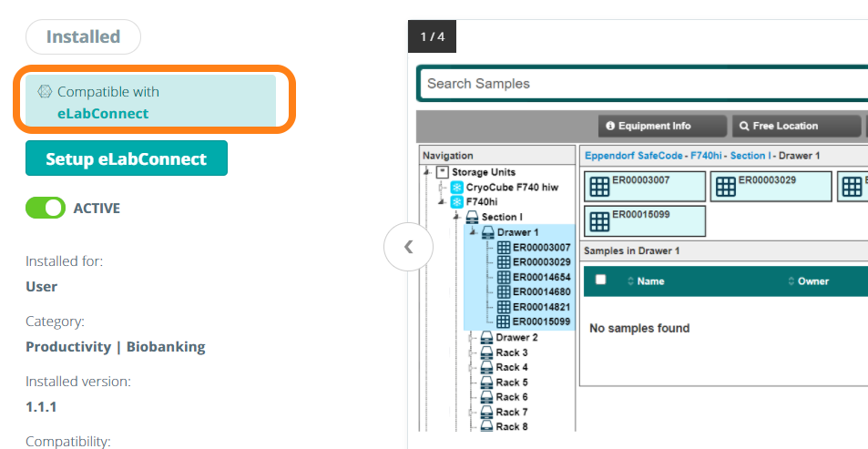Collapse the Drawer 1 tree node
The image size is (868, 449).
[x=472, y=232]
